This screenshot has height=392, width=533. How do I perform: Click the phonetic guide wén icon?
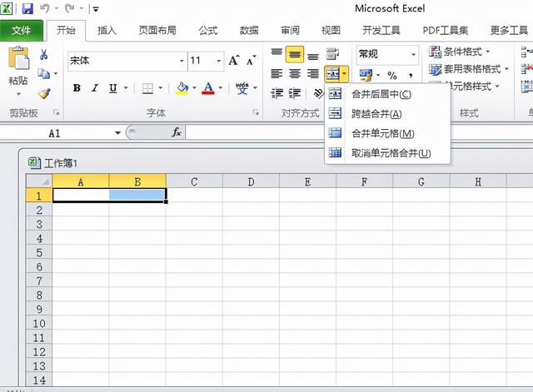pos(242,88)
